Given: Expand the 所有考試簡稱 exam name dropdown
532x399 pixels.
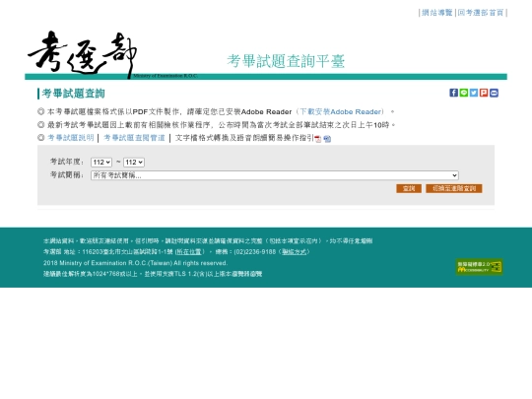Looking at the screenshot, I should tap(275, 175).
